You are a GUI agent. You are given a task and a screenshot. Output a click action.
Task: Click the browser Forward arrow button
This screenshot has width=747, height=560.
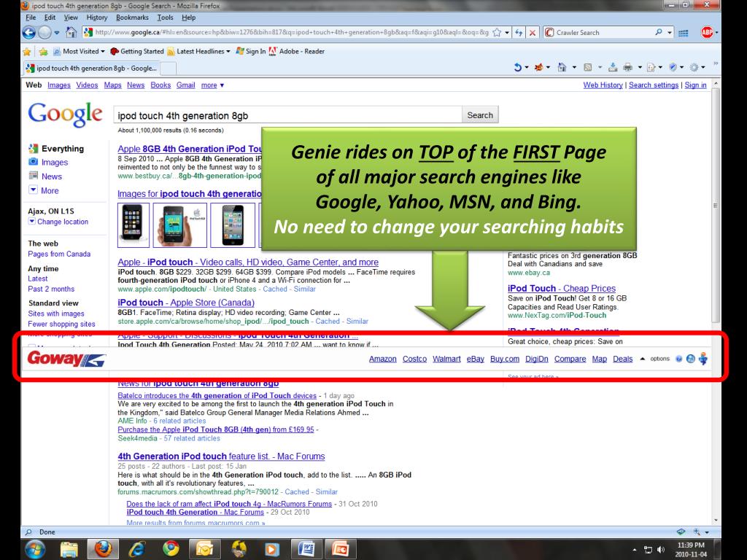click(x=44, y=32)
